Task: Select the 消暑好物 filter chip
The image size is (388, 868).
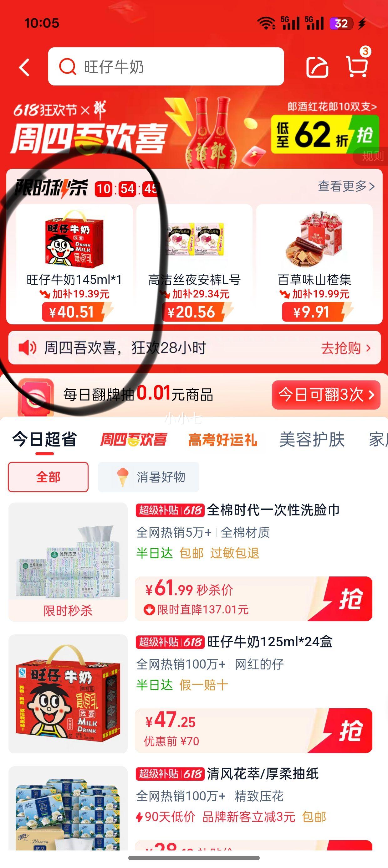Action: click(149, 477)
